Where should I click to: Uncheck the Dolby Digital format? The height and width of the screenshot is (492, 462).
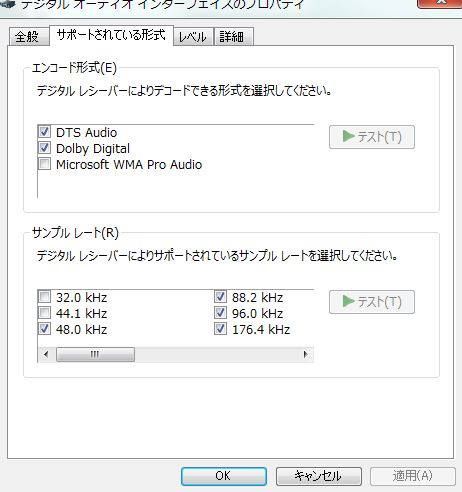pyautogui.click(x=44, y=148)
